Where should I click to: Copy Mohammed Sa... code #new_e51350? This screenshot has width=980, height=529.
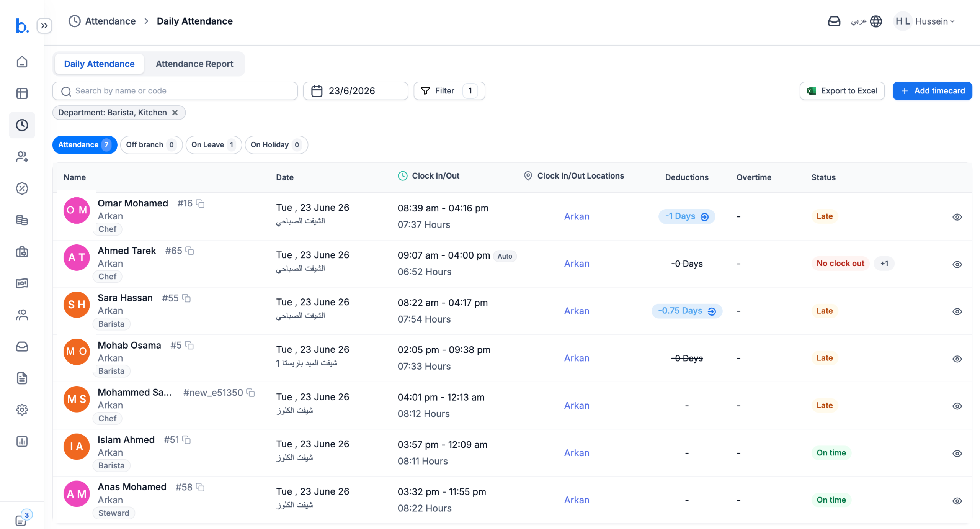[x=250, y=393]
